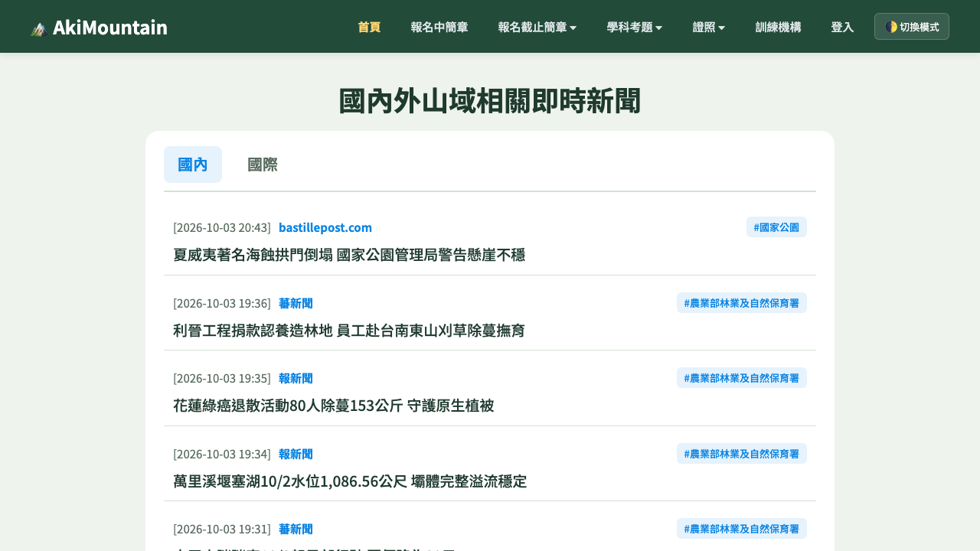This screenshot has width=980, height=551.
Task: Click the 登入 login link
Action: pos(842,27)
